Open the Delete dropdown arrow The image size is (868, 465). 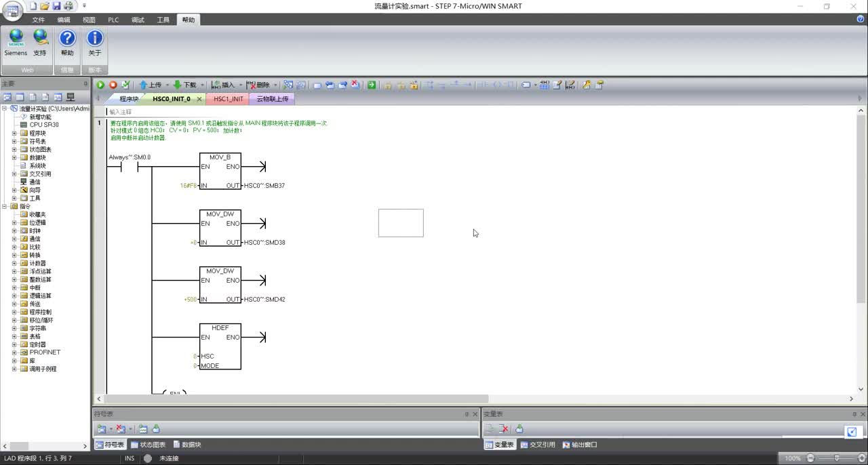pos(275,85)
